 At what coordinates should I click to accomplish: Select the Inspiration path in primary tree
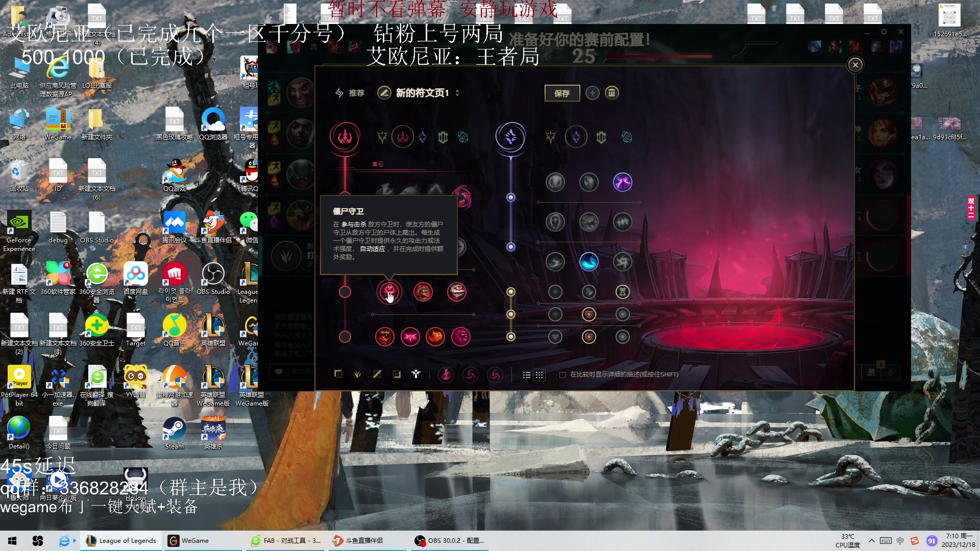tap(463, 137)
